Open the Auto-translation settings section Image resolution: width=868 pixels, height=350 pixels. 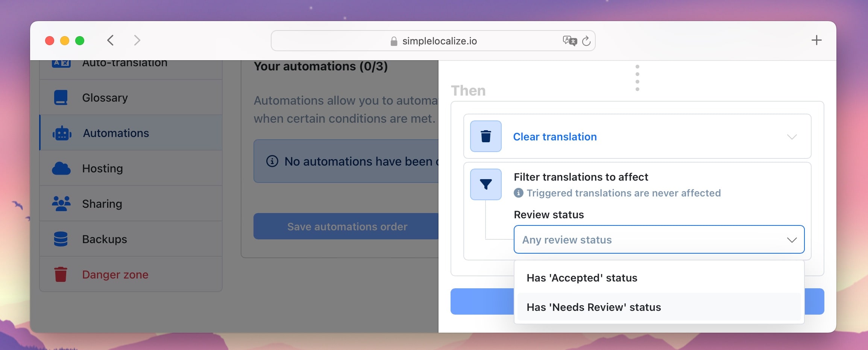[x=131, y=70]
